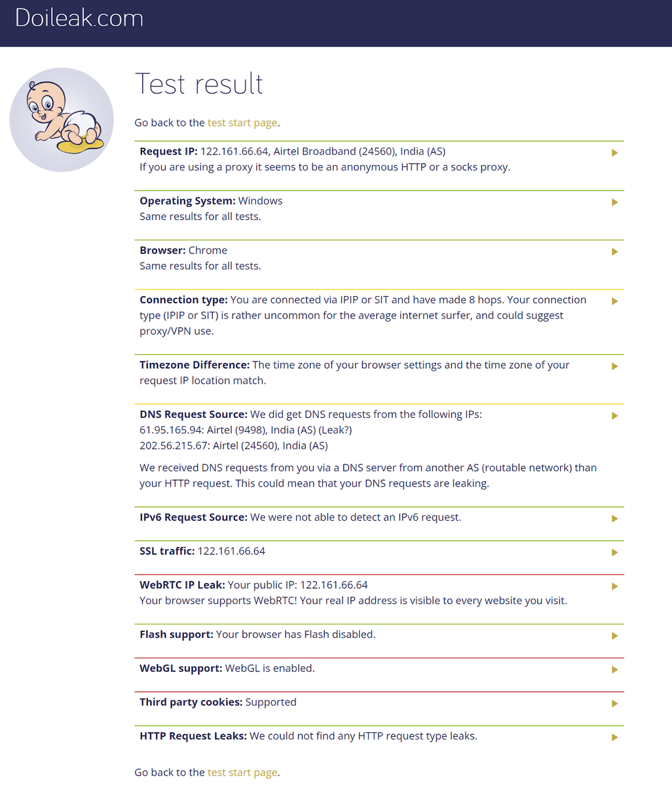Expand the SSL traffic row arrow

[x=614, y=553]
